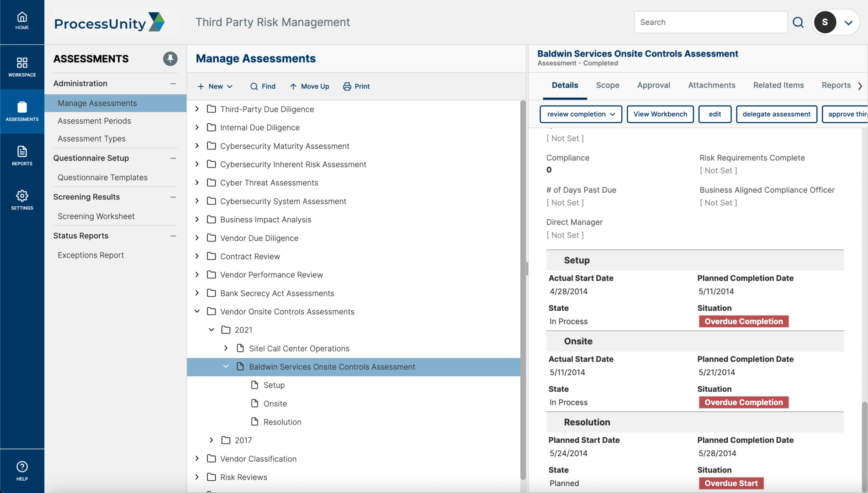Open the user avatar S
This screenshot has height=493, width=868.
(825, 22)
